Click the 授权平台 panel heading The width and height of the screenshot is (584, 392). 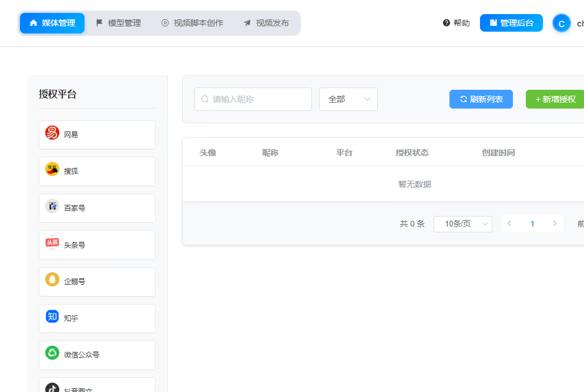pyautogui.click(x=58, y=94)
